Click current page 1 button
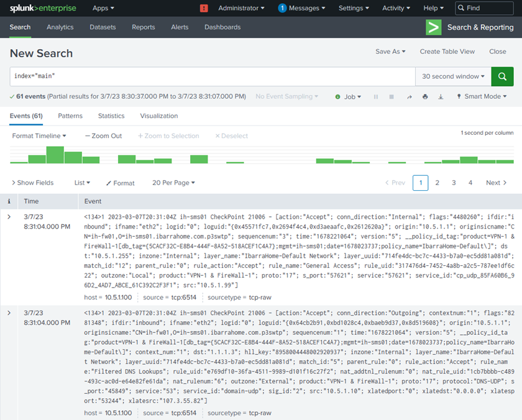 click(421, 183)
